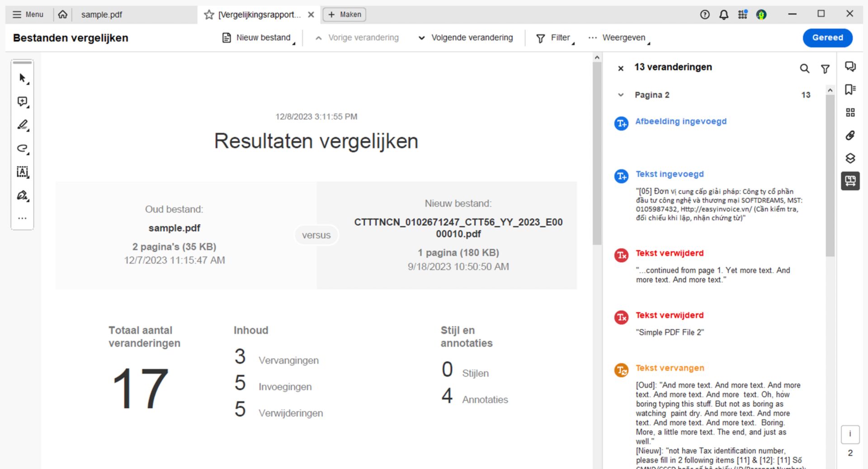Open the user profile avatar

tap(761, 14)
